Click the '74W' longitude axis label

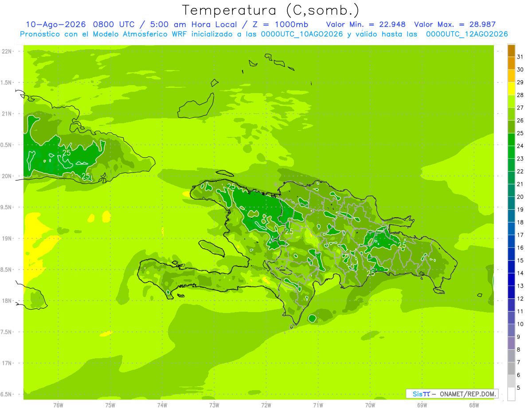coord(162,405)
